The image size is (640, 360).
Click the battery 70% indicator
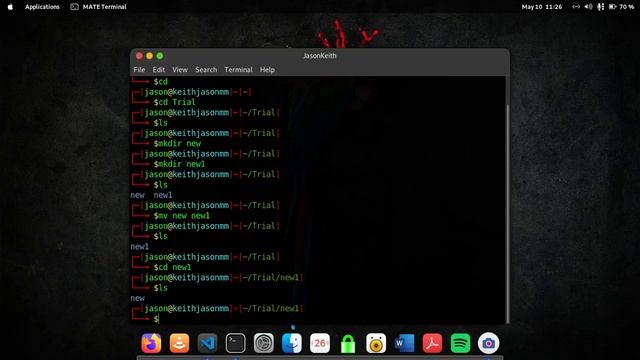click(622, 7)
